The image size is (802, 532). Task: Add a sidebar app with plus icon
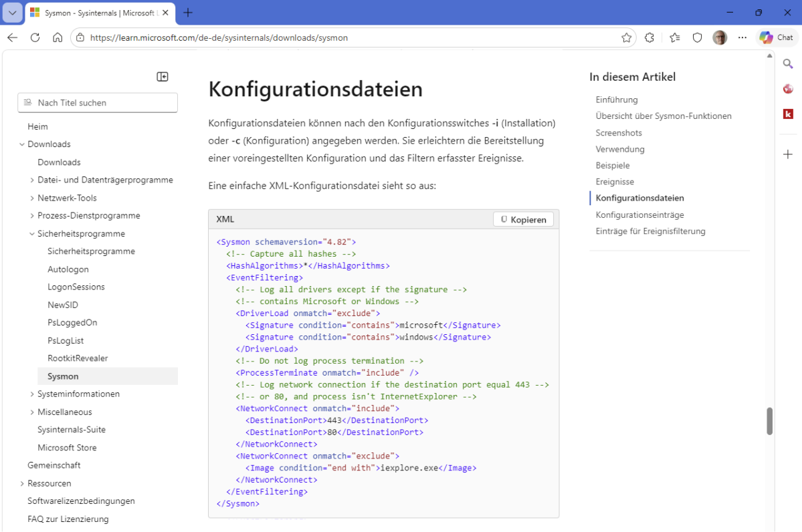(x=788, y=154)
